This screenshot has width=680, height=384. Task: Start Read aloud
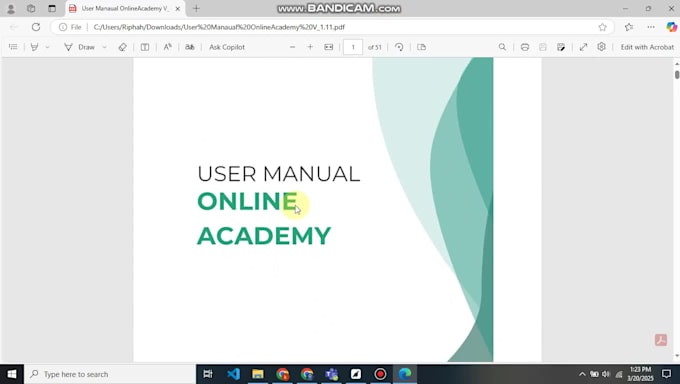coord(167,47)
